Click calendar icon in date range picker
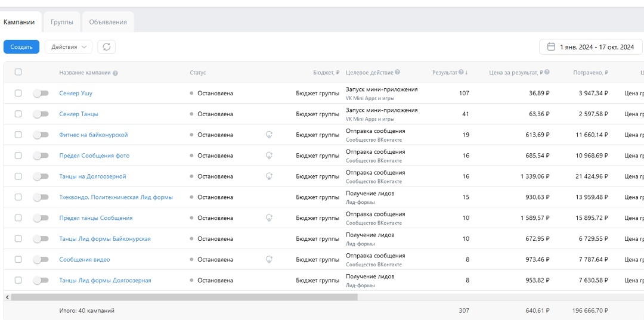644x320 pixels. coord(551,47)
